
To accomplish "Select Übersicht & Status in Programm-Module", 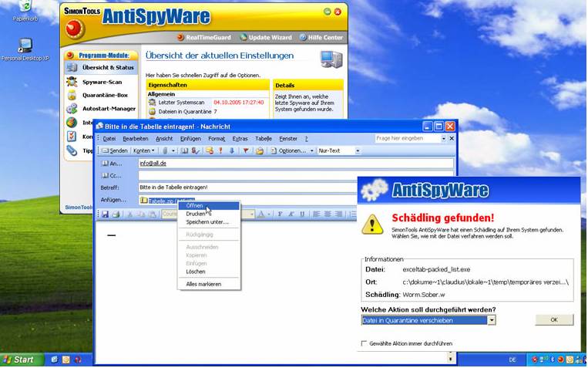I will [101, 68].
